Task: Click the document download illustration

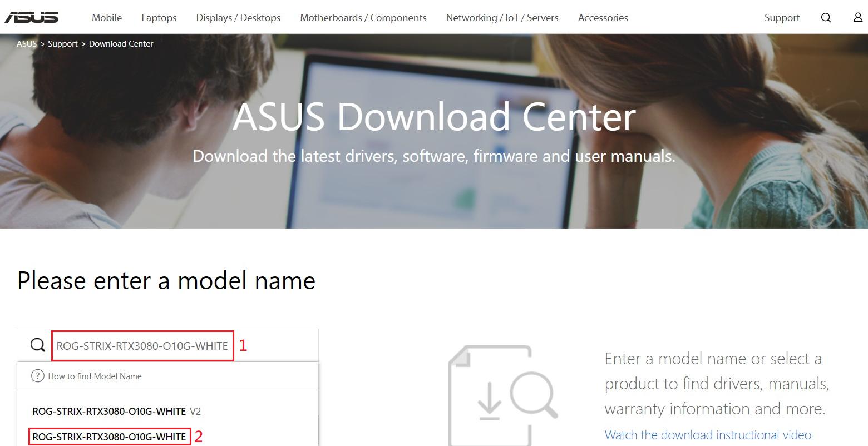Action: (502, 395)
